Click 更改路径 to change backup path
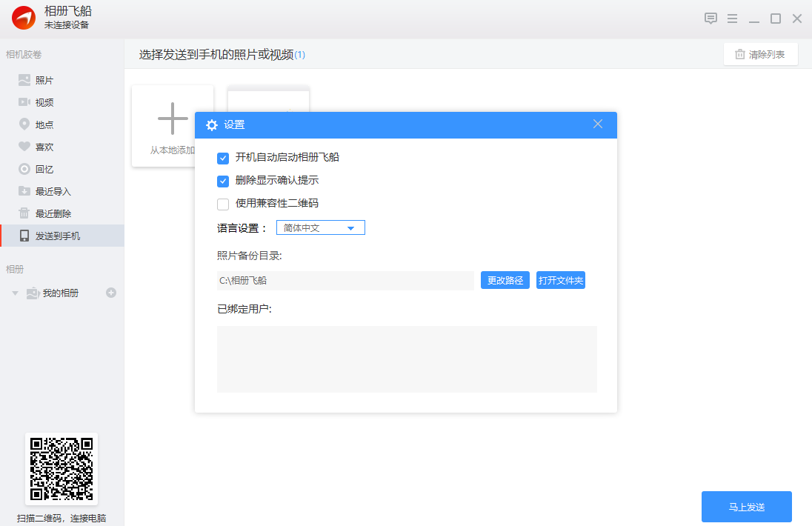Image resolution: width=812 pixels, height=526 pixels. pos(505,280)
